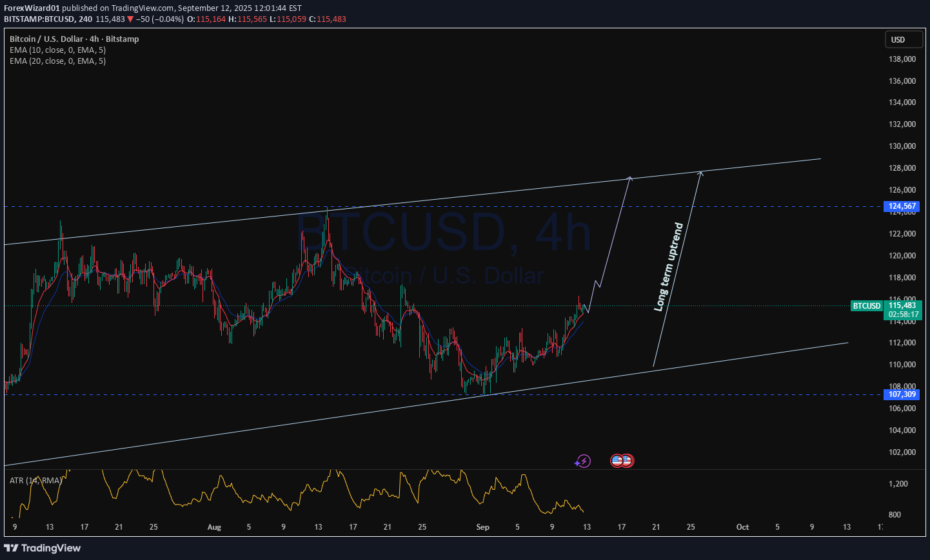Click the Sep date axis label
The image size is (930, 560).
tap(482, 527)
